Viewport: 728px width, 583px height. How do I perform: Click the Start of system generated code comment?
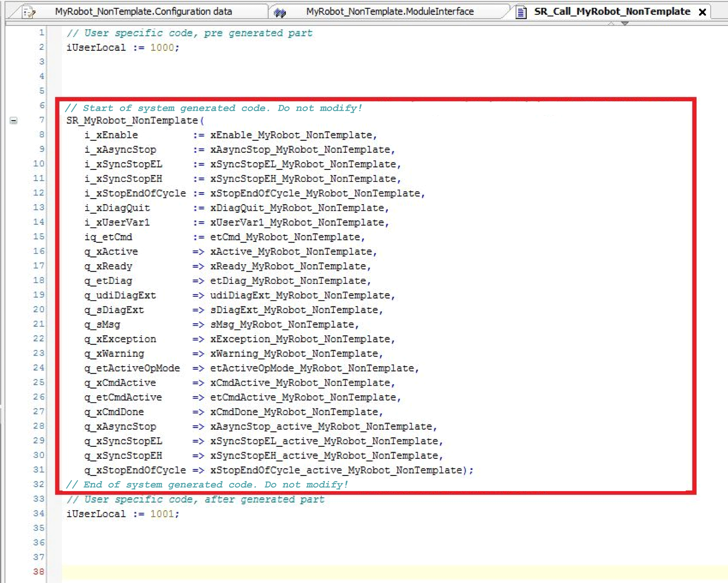pyautogui.click(x=213, y=108)
